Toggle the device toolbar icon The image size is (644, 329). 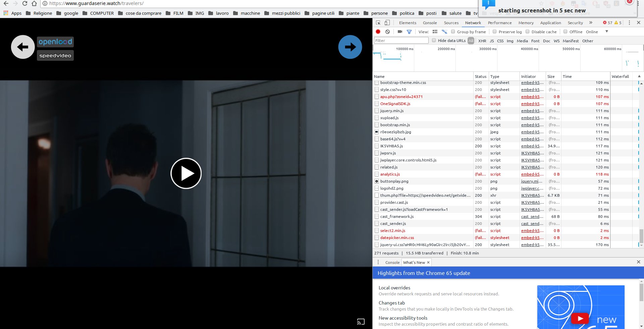click(x=387, y=22)
